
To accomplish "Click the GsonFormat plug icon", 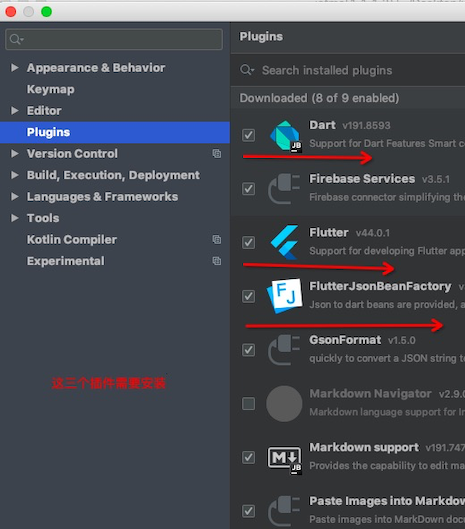I will click(284, 350).
